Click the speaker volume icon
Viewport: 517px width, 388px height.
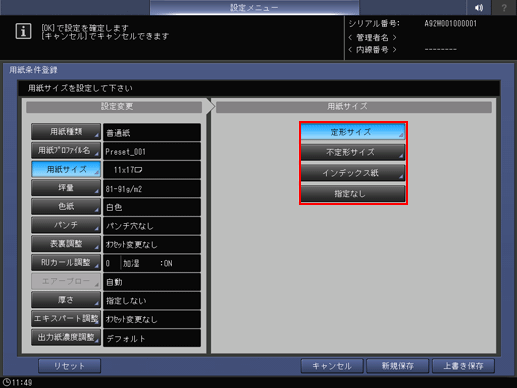tap(479, 7)
